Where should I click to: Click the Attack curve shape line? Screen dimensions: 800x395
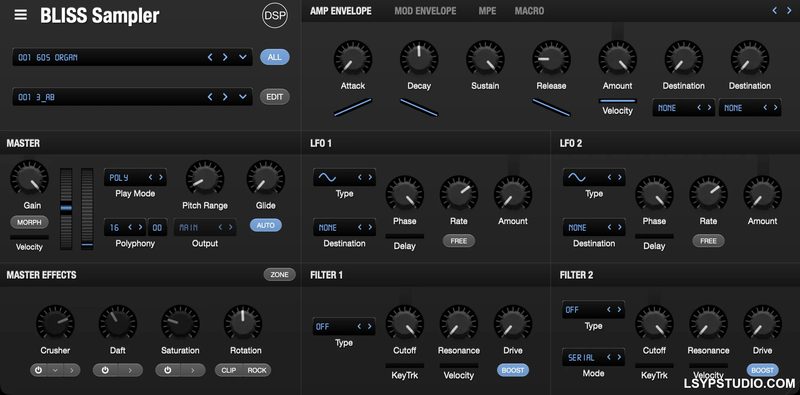coord(353,107)
